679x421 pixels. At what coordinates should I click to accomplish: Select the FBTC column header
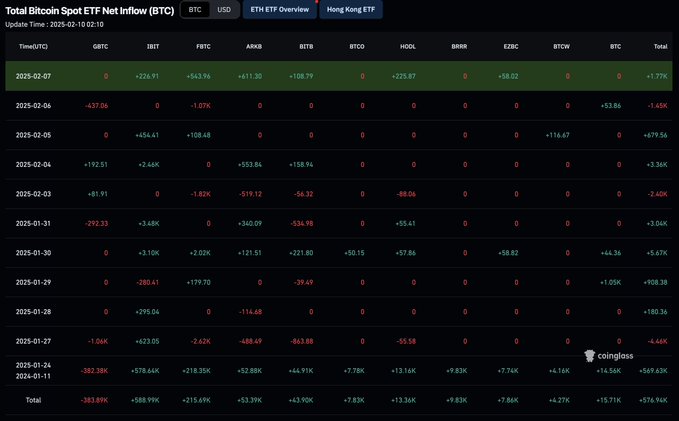pyautogui.click(x=203, y=47)
